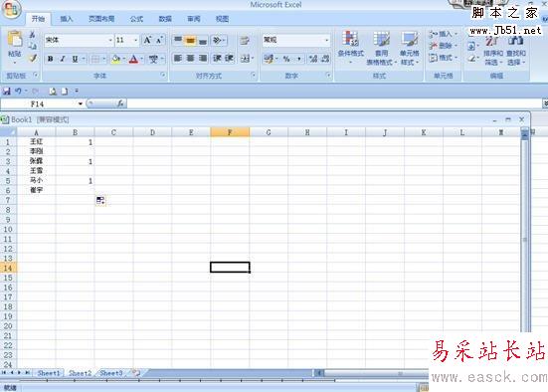The width and height of the screenshot is (548, 392).
Task: Select cell A1 containing 王红
Action: tap(37, 141)
